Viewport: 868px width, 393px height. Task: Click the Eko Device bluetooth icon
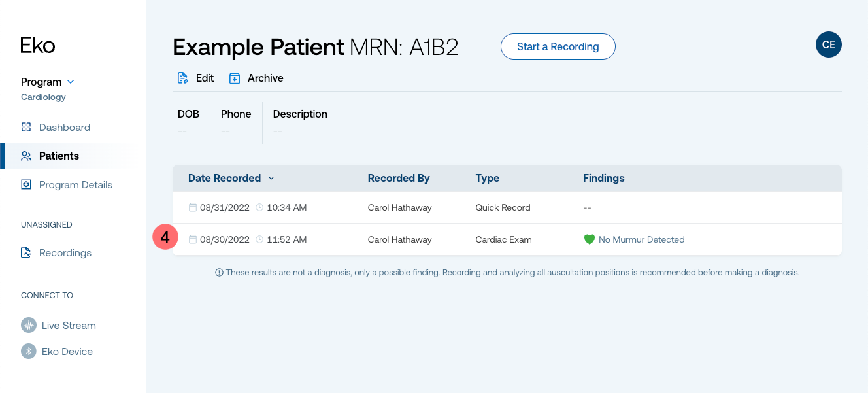pos(29,351)
